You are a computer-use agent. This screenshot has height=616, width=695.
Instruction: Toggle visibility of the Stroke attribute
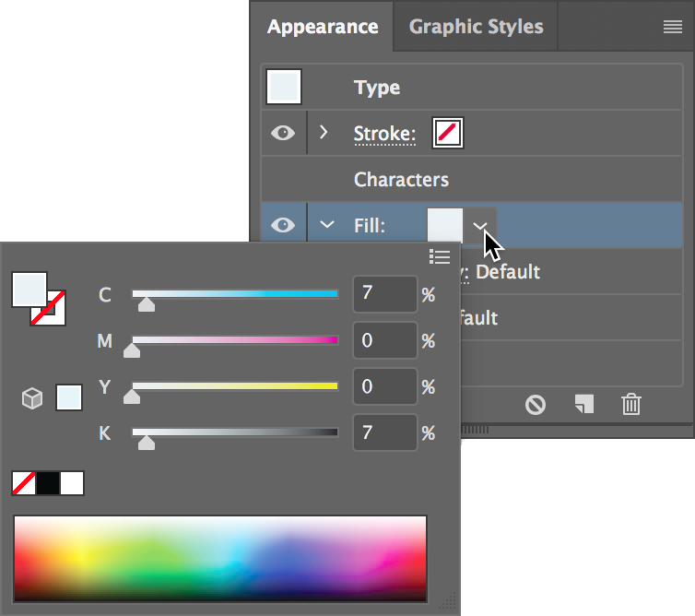[283, 134]
